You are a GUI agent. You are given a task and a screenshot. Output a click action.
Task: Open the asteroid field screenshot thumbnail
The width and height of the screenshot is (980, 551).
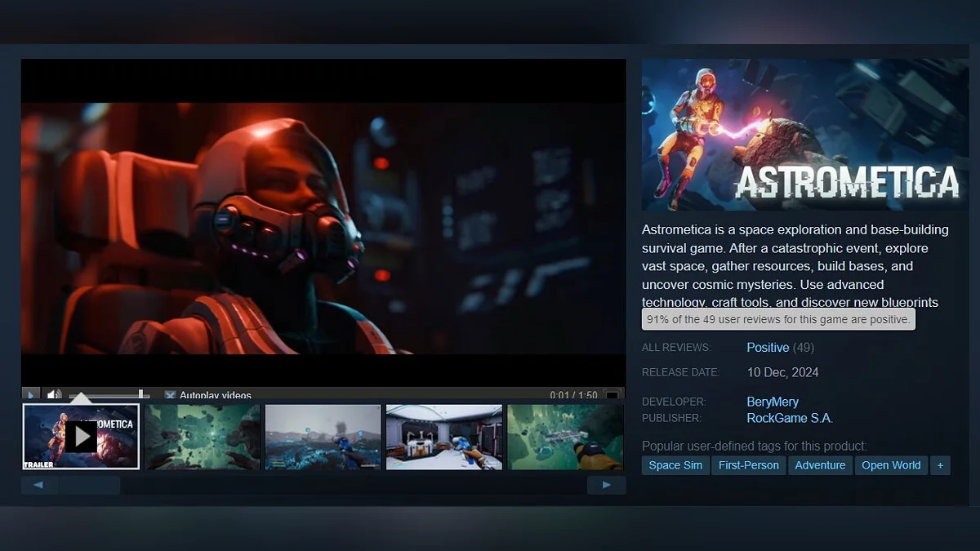(x=202, y=437)
